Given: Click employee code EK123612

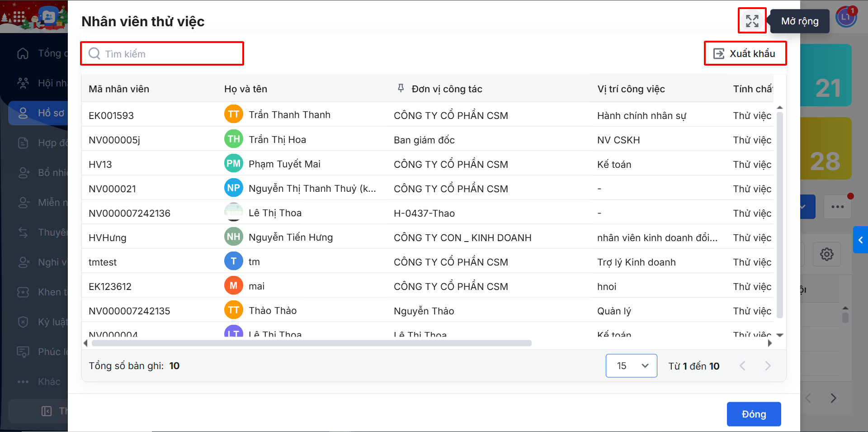Looking at the screenshot, I should [x=110, y=286].
